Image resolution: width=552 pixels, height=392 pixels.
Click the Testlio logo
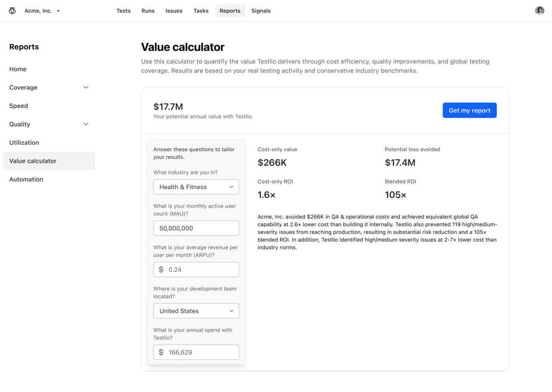coord(12,10)
